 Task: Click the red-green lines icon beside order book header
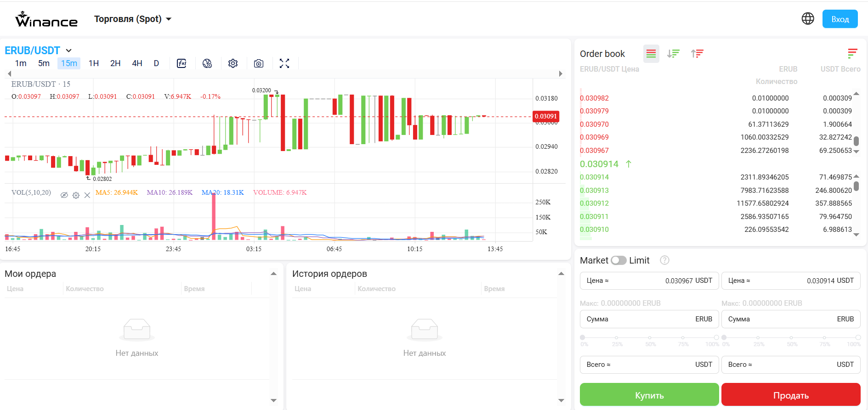(852, 54)
